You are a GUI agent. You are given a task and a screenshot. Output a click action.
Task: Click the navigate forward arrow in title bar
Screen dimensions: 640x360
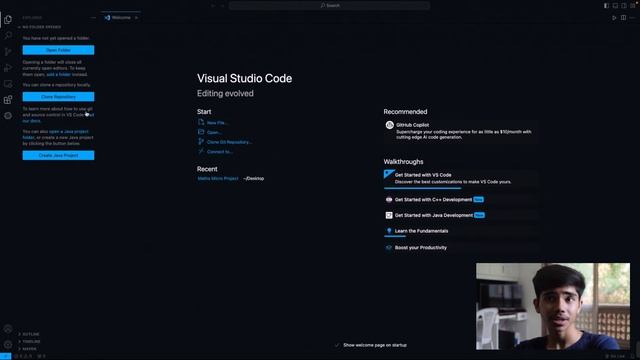(x=222, y=6)
